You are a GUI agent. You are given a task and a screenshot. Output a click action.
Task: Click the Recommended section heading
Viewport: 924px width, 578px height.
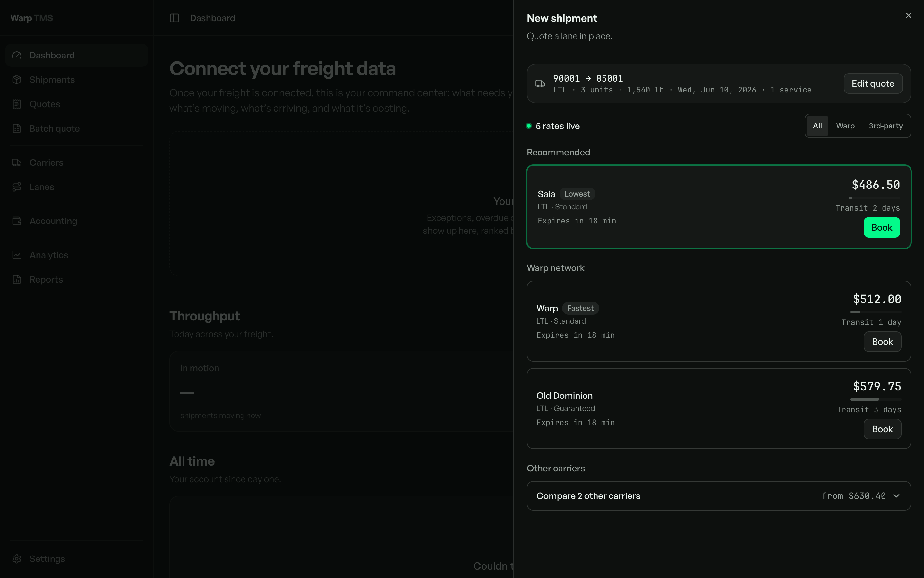558,153
